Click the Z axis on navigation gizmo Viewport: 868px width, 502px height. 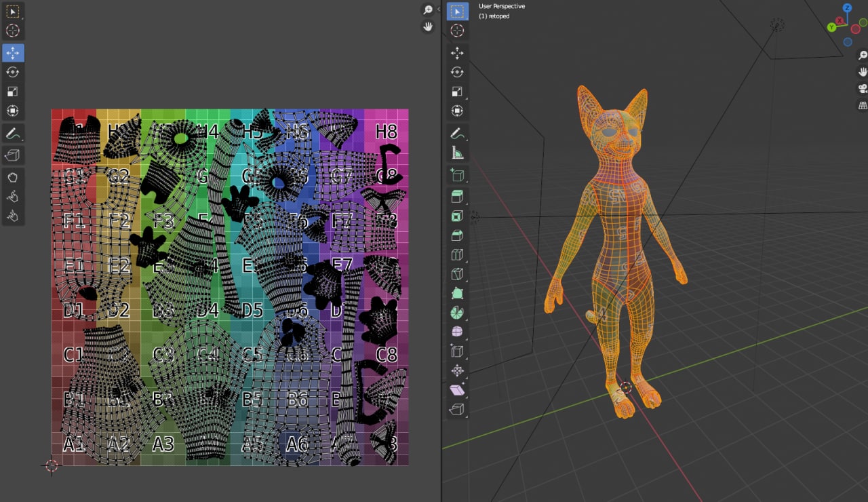tap(847, 8)
